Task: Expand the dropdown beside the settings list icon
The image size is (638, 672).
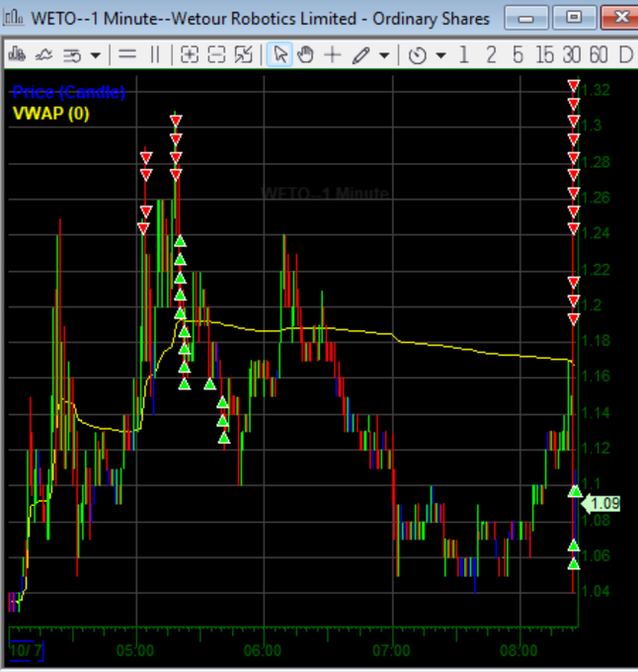Action: pos(96,55)
